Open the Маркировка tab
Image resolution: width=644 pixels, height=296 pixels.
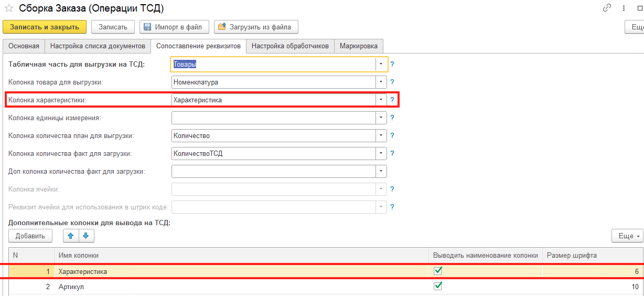tap(359, 46)
